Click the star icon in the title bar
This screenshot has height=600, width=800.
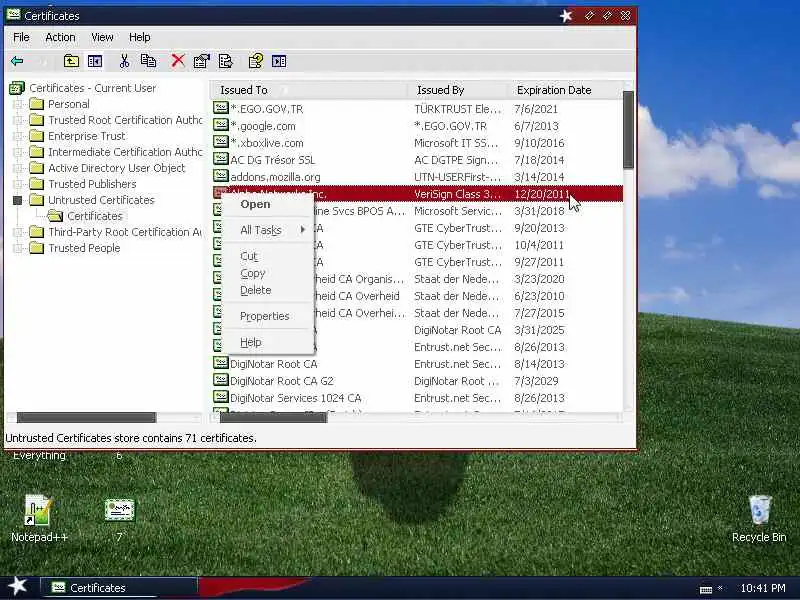(x=566, y=16)
